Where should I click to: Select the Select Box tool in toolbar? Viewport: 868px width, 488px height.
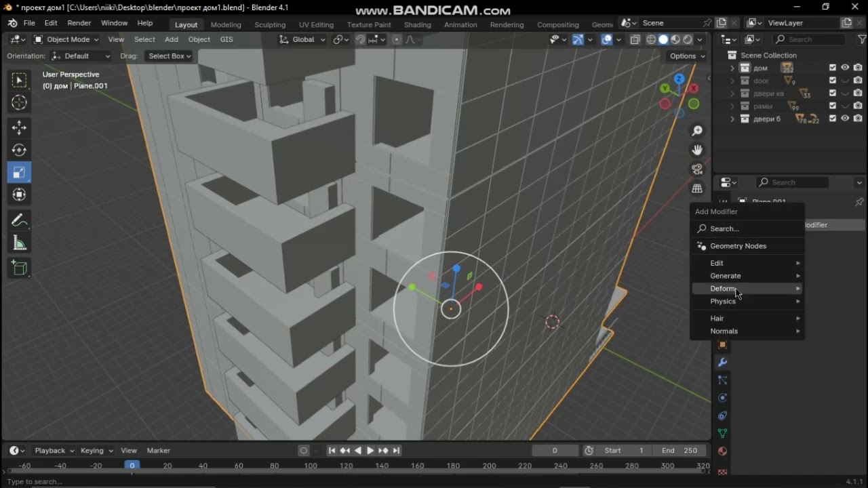coord(19,81)
